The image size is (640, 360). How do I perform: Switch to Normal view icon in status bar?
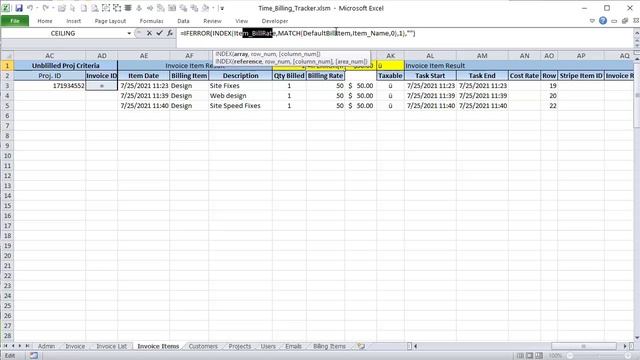click(x=520, y=356)
